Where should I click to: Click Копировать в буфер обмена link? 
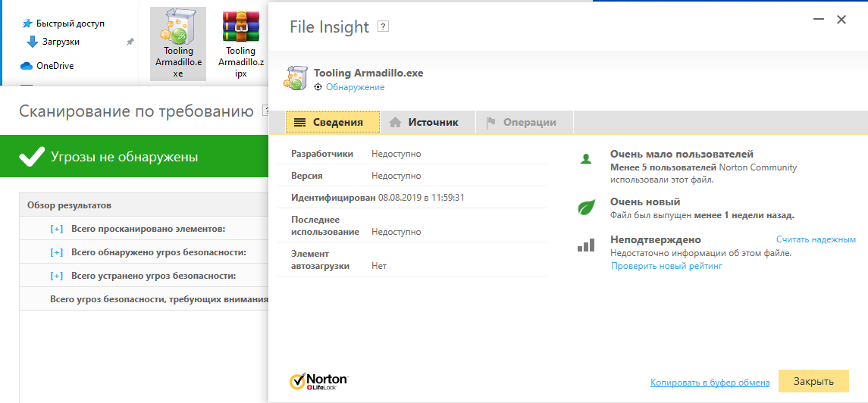pyautogui.click(x=710, y=382)
